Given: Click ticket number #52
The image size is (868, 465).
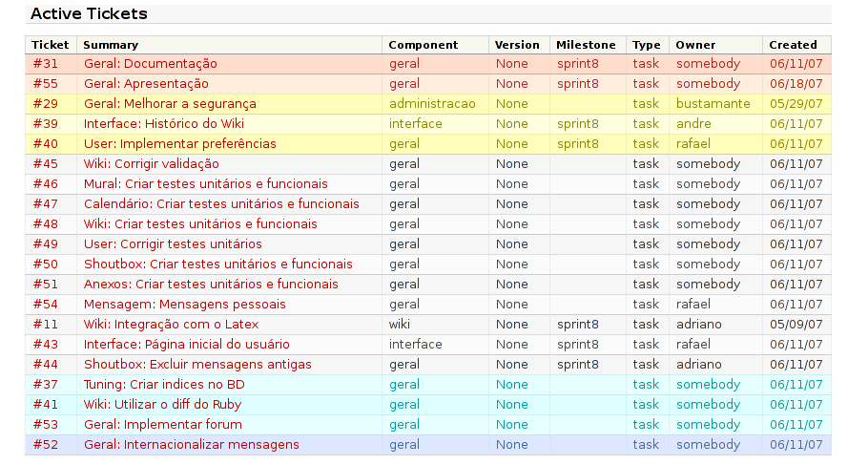Looking at the screenshot, I should 46,445.
